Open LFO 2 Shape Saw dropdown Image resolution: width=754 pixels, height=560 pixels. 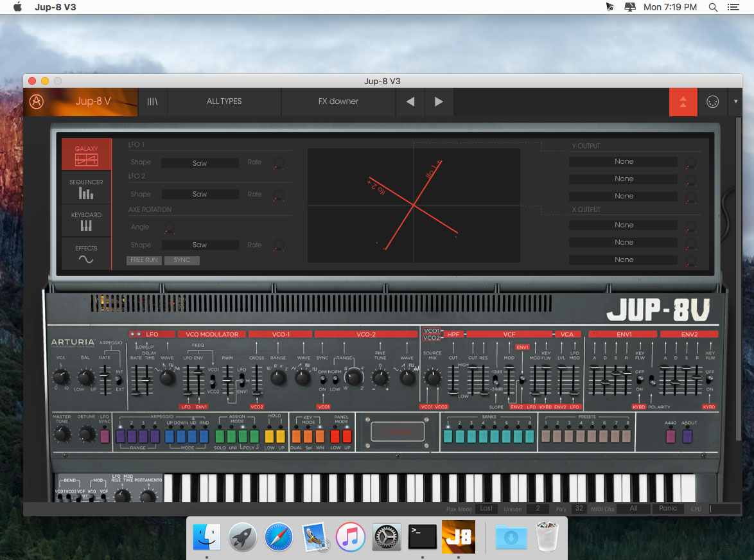pos(200,194)
